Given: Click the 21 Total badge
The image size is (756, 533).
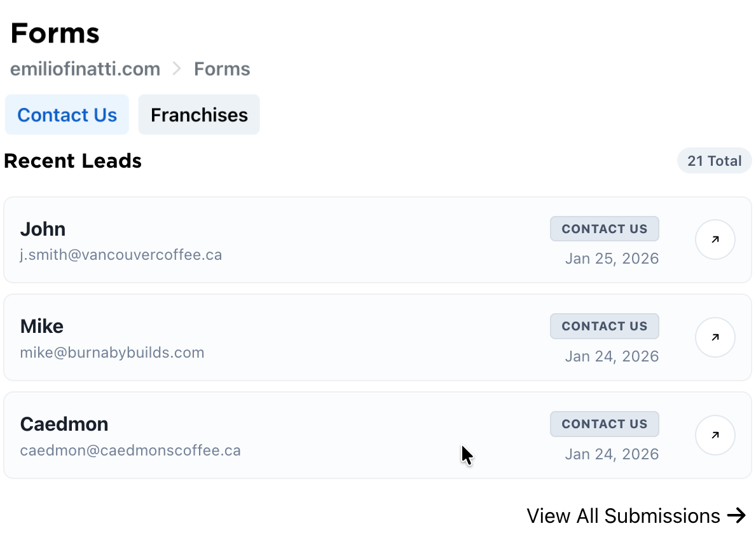Looking at the screenshot, I should point(714,161).
